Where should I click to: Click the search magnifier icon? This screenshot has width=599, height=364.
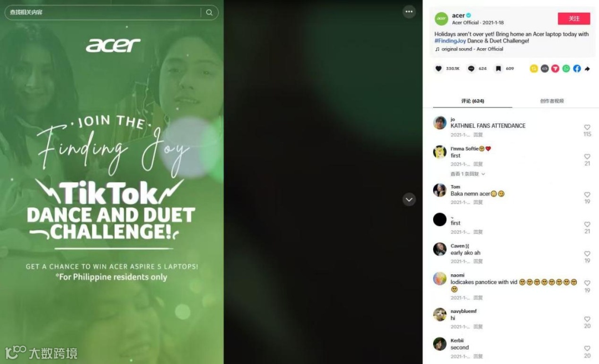[x=209, y=12]
